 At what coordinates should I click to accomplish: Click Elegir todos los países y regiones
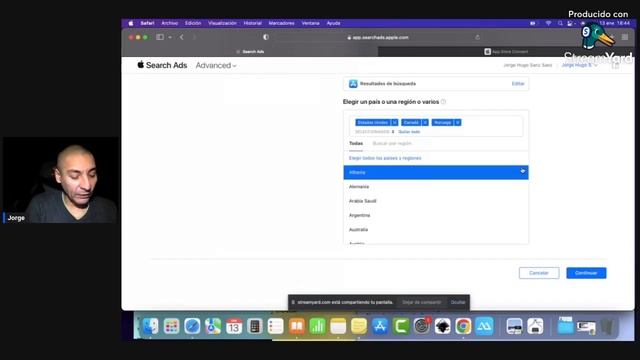(385, 158)
